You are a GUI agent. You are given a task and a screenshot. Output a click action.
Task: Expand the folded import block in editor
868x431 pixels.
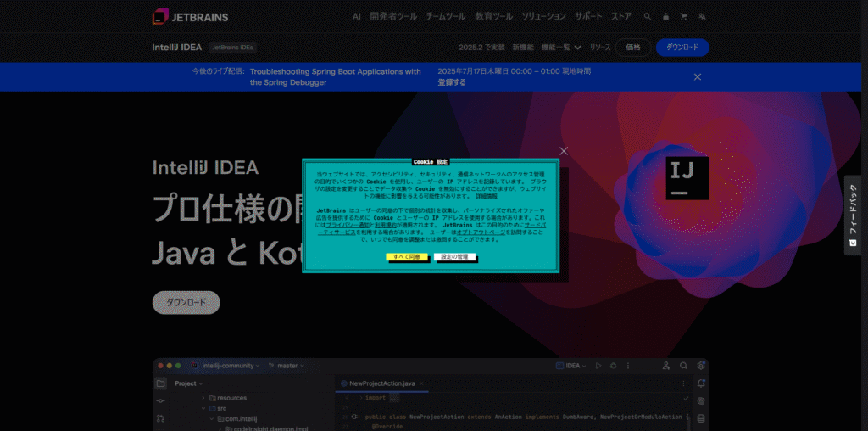(x=361, y=398)
